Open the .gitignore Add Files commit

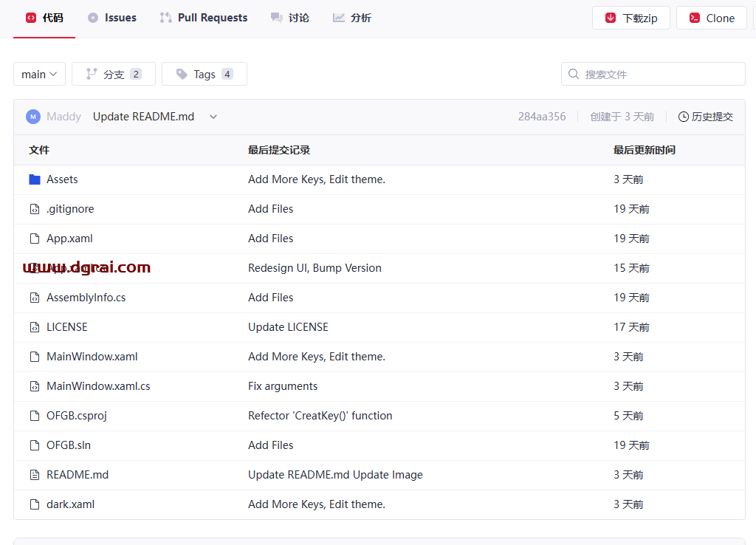(270, 209)
